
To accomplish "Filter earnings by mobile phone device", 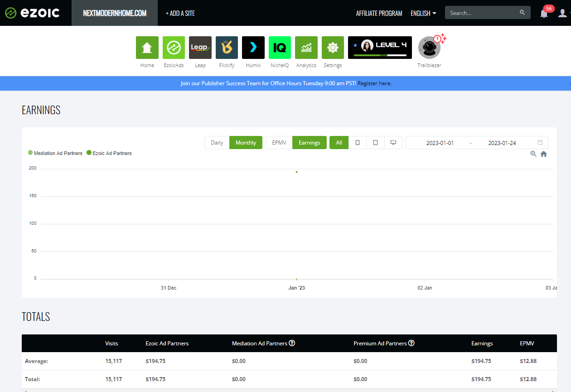I will (x=358, y=143).
